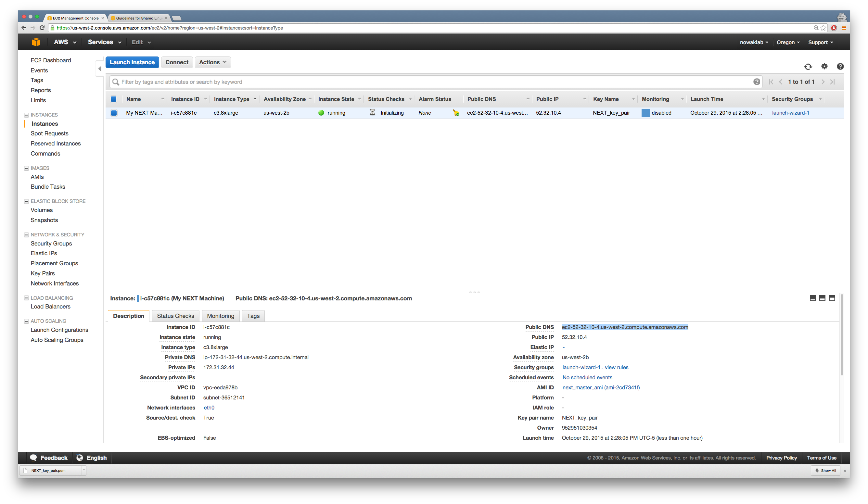Screen dimensions: 868x504
Task: Switch to the Status Checks tab
Action: click(x=175, y=316)
